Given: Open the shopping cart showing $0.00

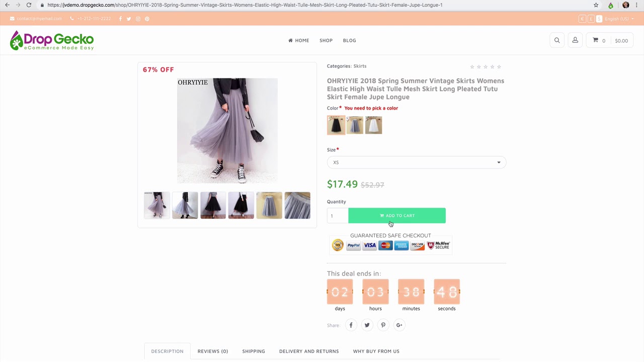Looking at the screenshot, I should pyautogui.click(x=610, y=40).
